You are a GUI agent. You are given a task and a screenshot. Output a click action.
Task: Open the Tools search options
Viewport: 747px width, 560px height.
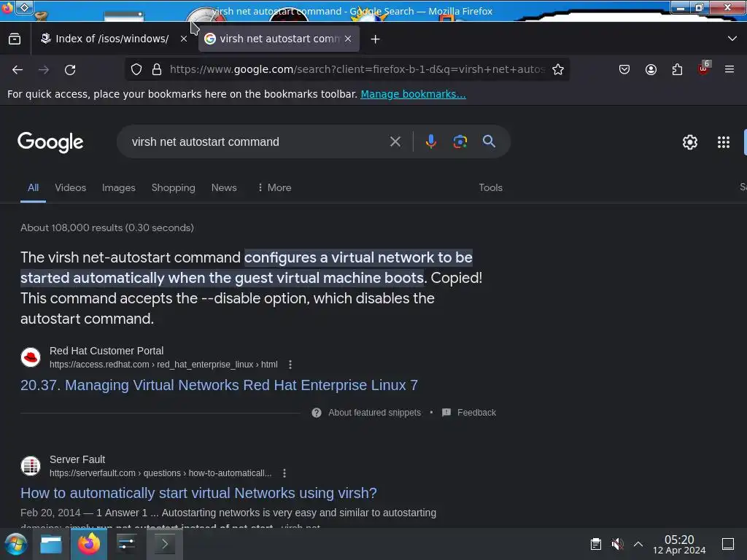[x=490, y=187]
